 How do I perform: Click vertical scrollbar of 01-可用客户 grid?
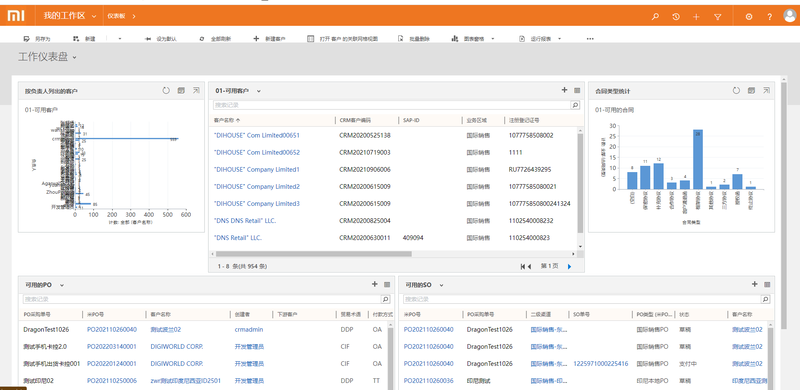pyautogui.click(x=580, y=184)
